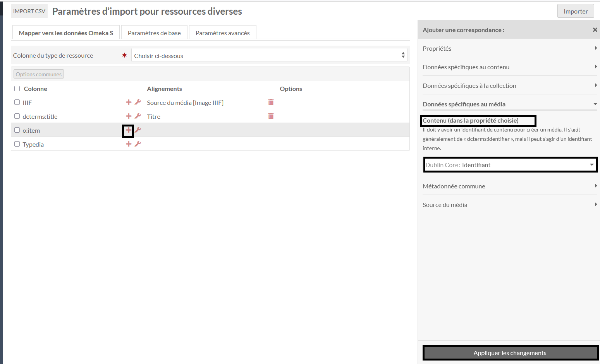
Task: Click the Importer button
Action: coord(575,11)
